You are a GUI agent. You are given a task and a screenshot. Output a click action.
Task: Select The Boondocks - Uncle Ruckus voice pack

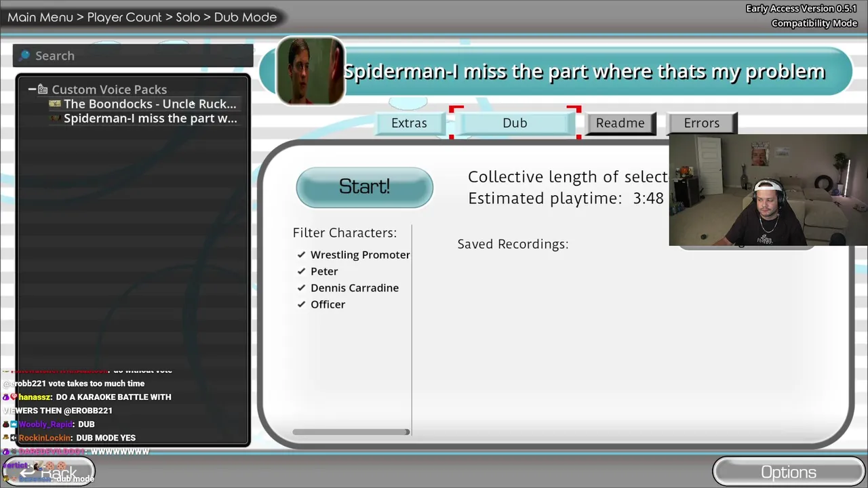[x=150, y=104]
